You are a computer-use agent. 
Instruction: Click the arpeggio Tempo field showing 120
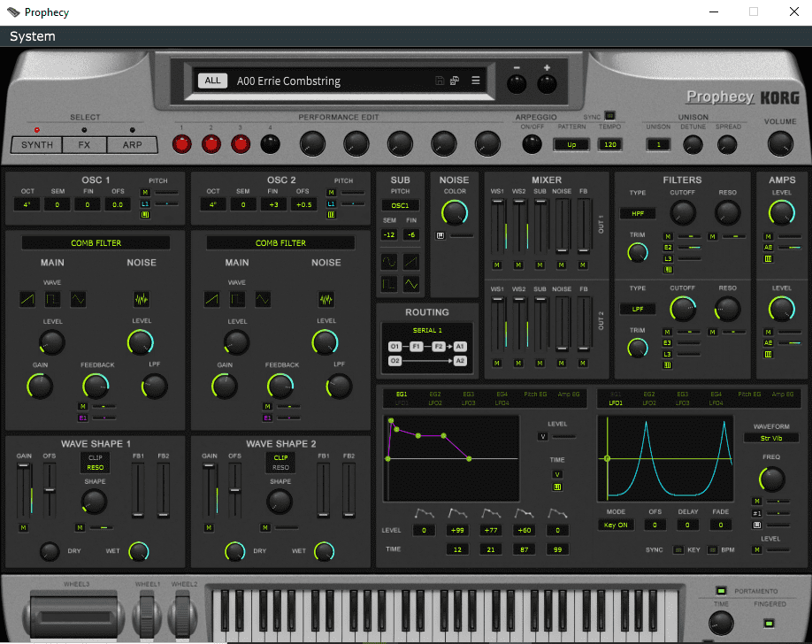pyautogui.click(x=610, y=144)
